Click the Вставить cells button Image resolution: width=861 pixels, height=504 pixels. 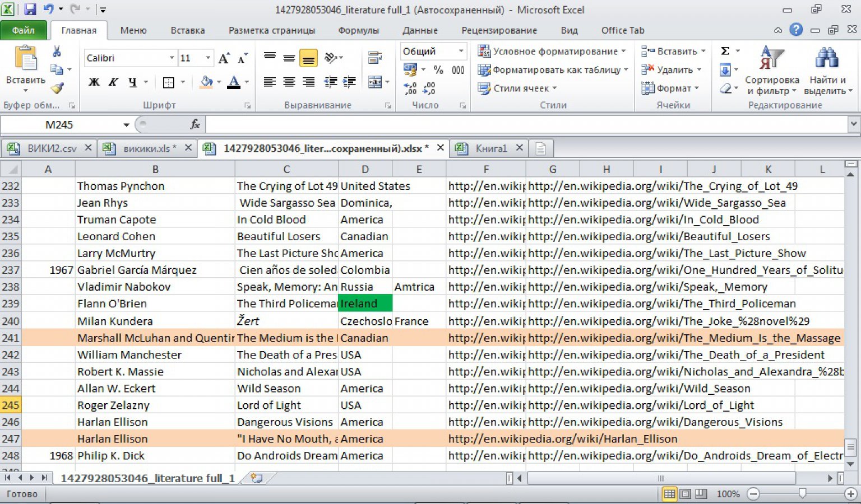(673, 51)
